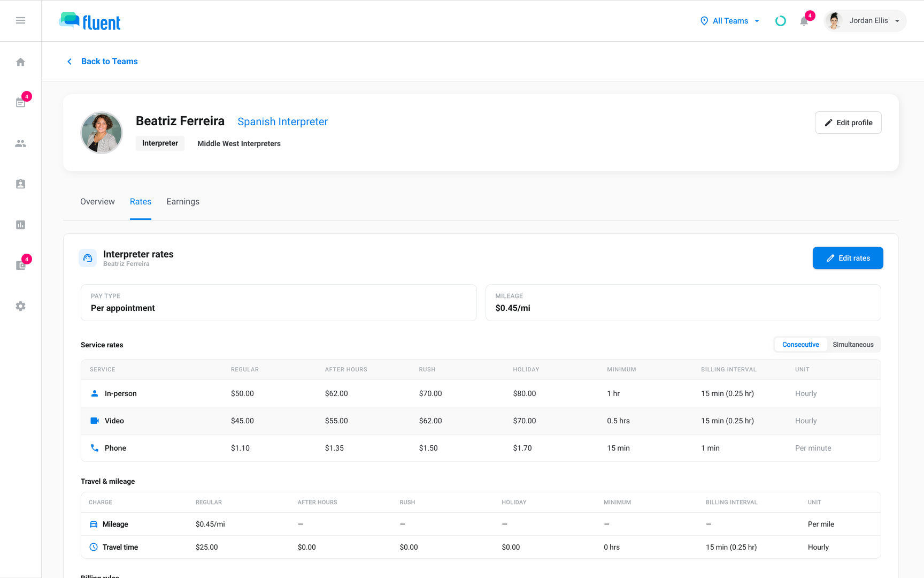Screen dimensions: 924x578
Task: Click the Travel time row label
Action: pyautogui.click(x=120, y=547)
